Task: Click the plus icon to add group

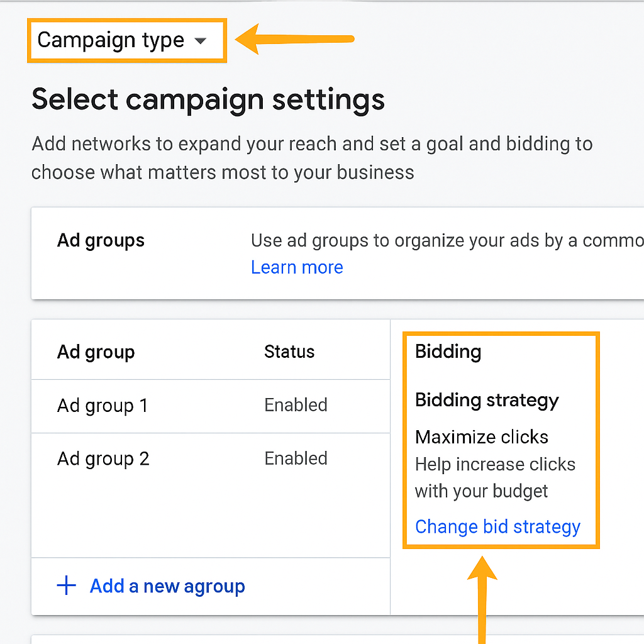Action: point(66,586)
